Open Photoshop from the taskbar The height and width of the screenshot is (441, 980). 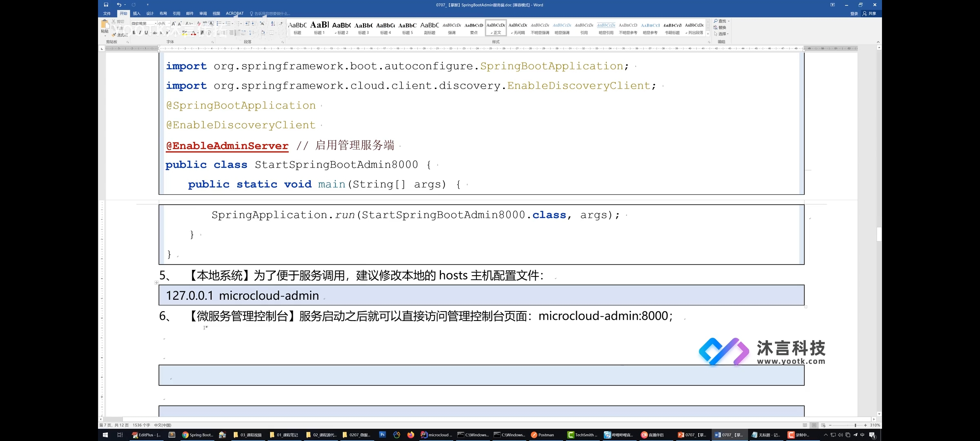(x=382, y=435)
